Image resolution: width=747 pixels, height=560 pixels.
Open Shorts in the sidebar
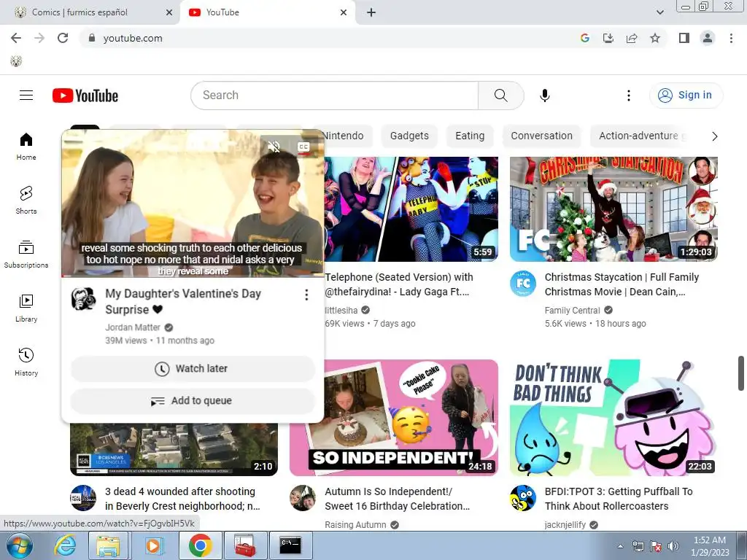pos(26,200)
